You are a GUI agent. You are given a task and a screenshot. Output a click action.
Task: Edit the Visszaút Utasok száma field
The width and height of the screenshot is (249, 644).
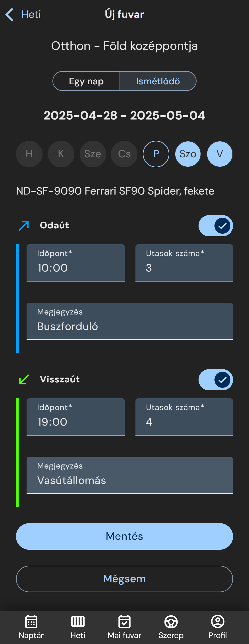184,417
